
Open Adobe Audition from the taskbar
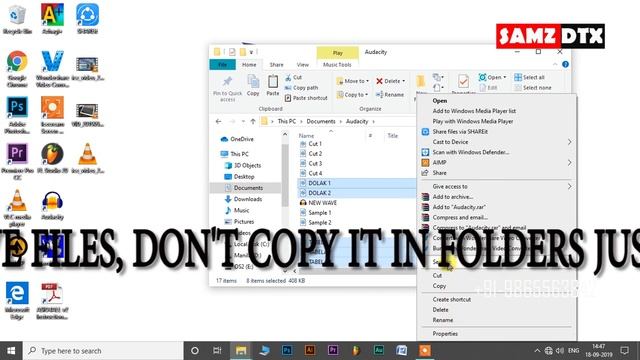tap(379, 351)
